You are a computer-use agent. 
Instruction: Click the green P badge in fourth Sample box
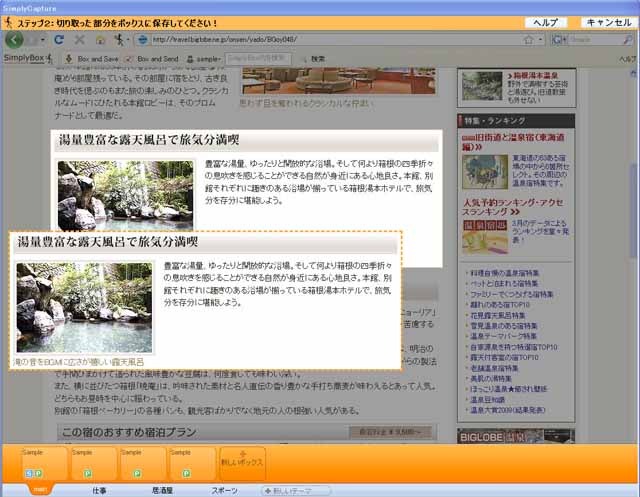[x=186, y=474]
